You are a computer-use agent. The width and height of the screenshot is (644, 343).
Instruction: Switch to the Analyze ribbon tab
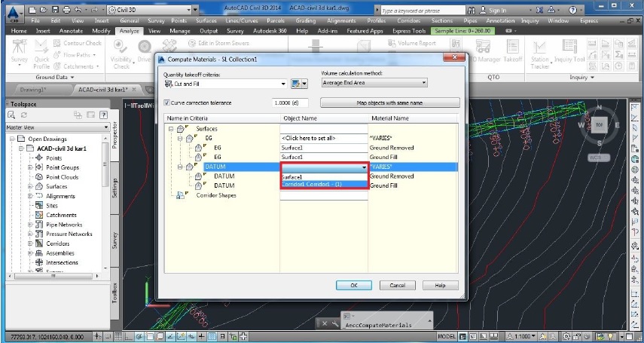(129, 31)
